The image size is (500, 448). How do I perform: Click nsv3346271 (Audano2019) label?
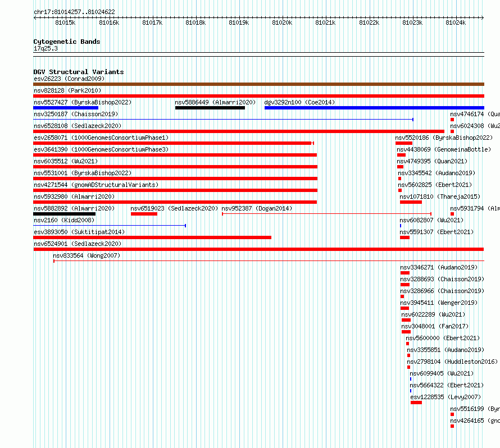click(439, 267)
